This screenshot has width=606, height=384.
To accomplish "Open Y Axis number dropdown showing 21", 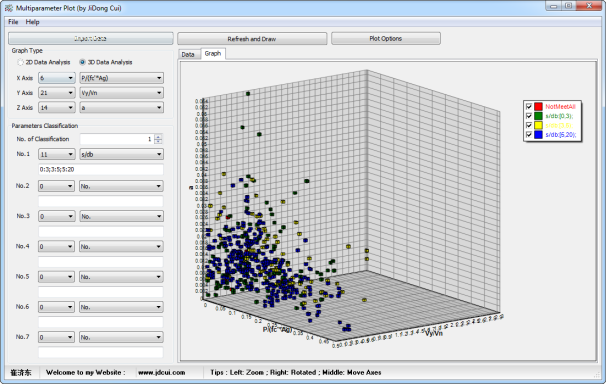I will (56, 93).
